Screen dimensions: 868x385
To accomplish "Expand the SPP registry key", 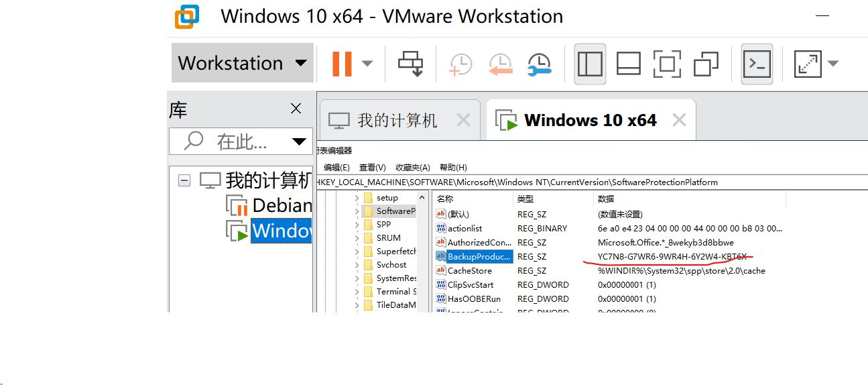I will [357, 225].
